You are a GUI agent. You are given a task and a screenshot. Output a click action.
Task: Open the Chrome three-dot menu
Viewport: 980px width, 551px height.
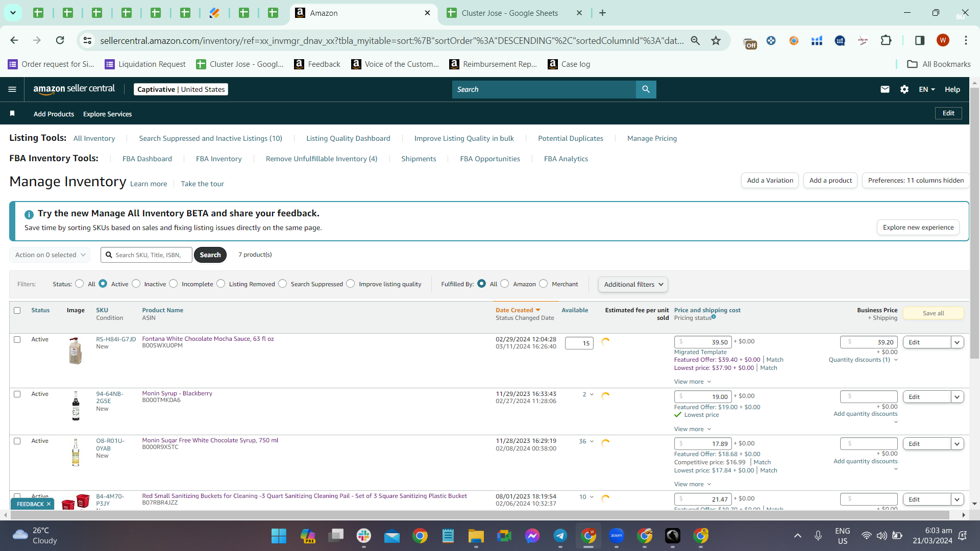pyautogui.click(x=966, y=40)
